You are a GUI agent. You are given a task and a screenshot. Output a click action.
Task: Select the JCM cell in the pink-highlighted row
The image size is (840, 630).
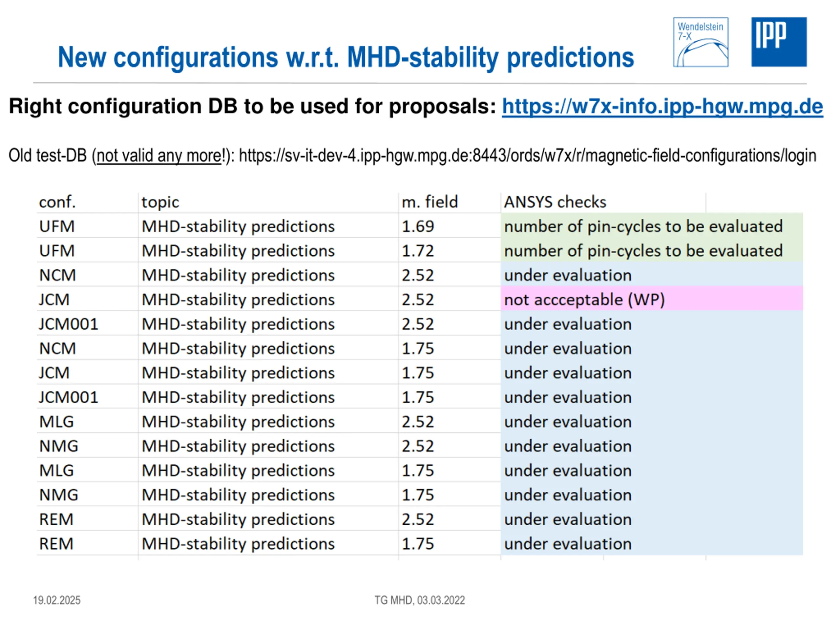pyautogui.click(x=54, y=300)
